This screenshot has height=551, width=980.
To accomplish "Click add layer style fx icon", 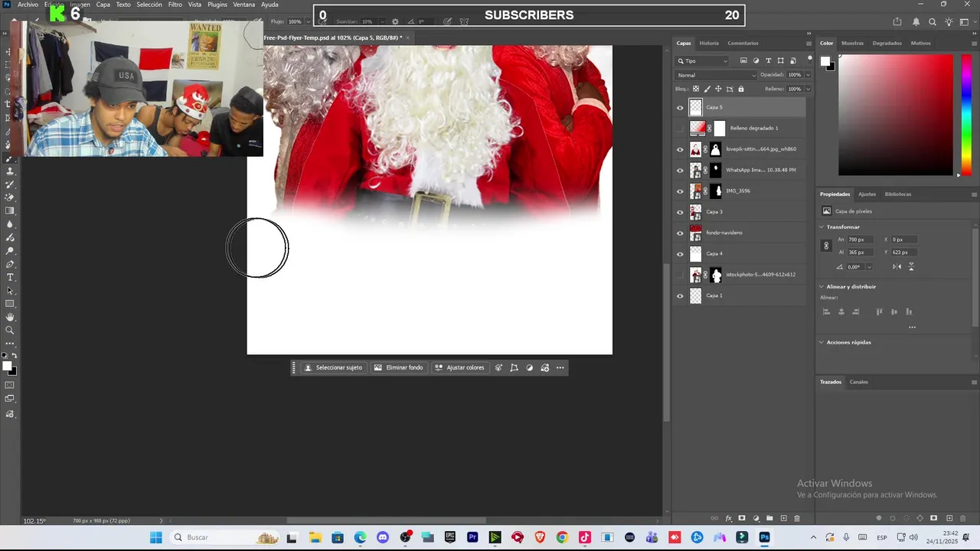I will pyautogui.click(x=729, y=518).
